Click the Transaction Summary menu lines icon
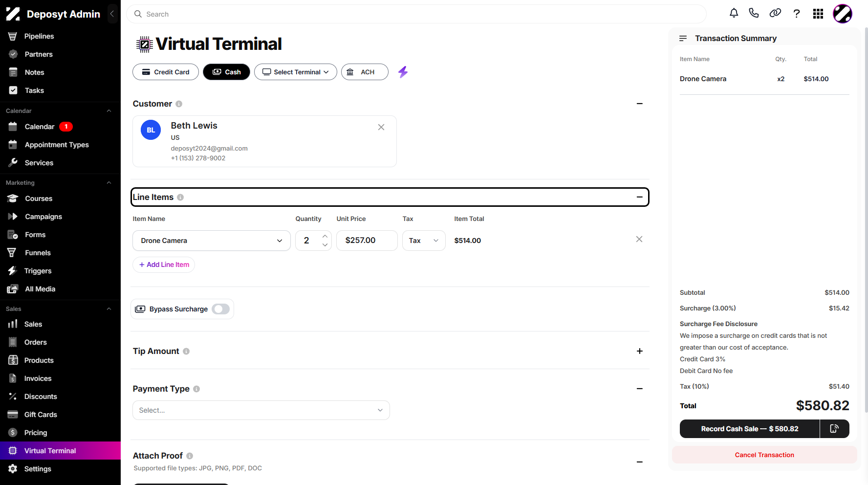This screenshot has width=868, height=485. pyautogui.click(x=683, y=38)
